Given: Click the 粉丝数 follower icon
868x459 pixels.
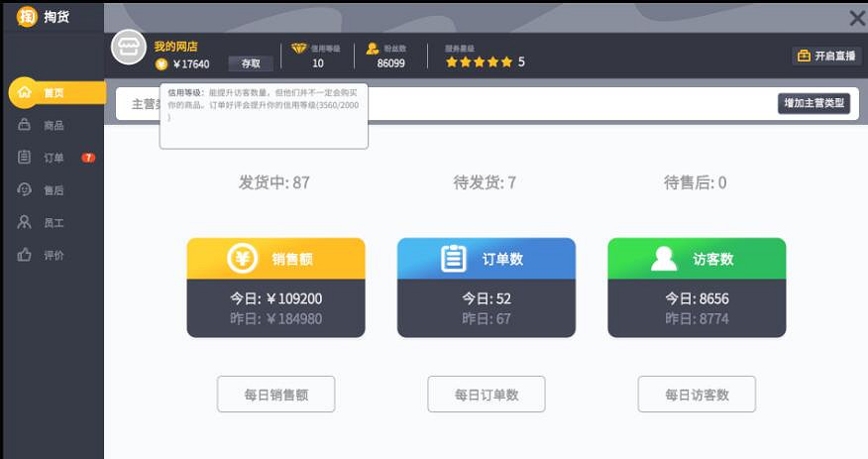Looking at the screenshot, I should coord(373,48).
